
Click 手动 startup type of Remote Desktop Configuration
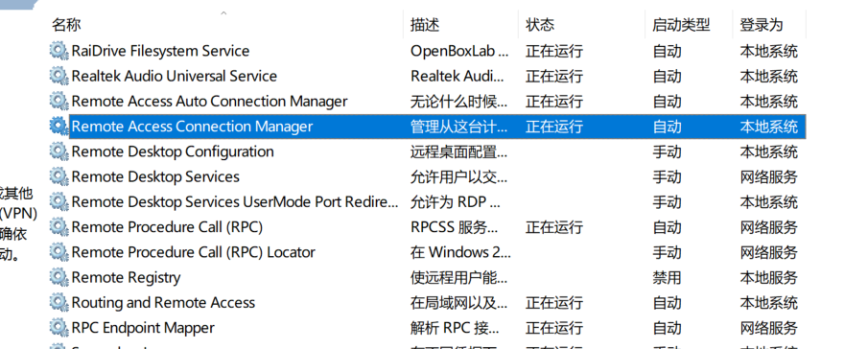point(667,151)
